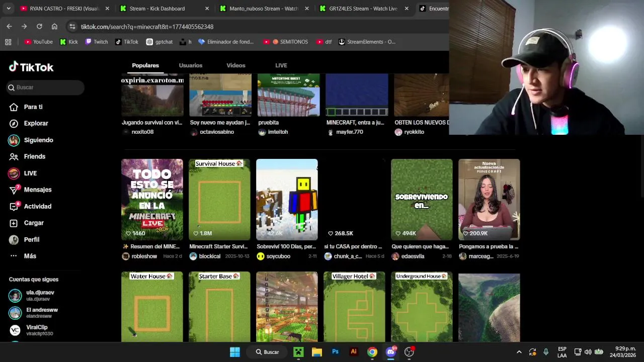Open TikTok bookmark in bookmarks bar
This screenshot has height=362, width=644.
(x=127, y=42)
